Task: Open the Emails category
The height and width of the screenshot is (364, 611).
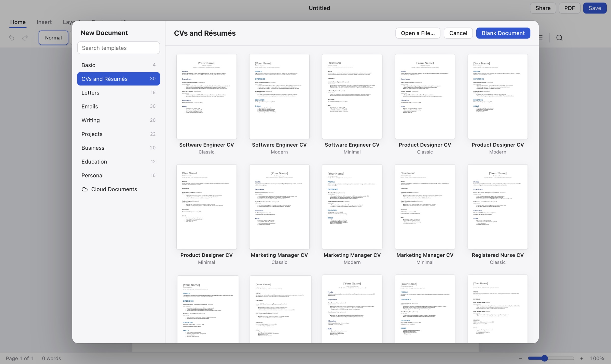Action: [x=119, y=106]
